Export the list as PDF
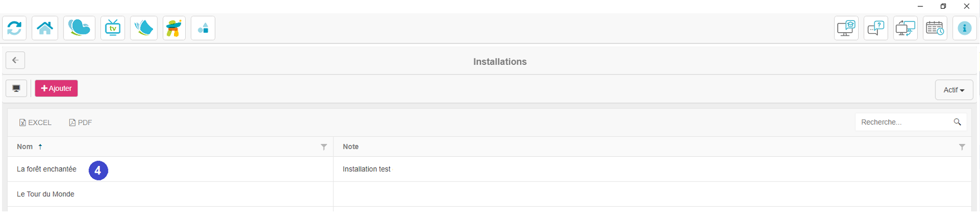This screenshot has height=219, width=980. (x=81, y=122)
